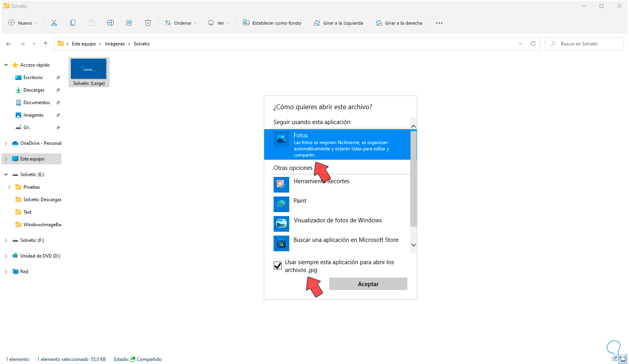Expand the Red network node

6,272
